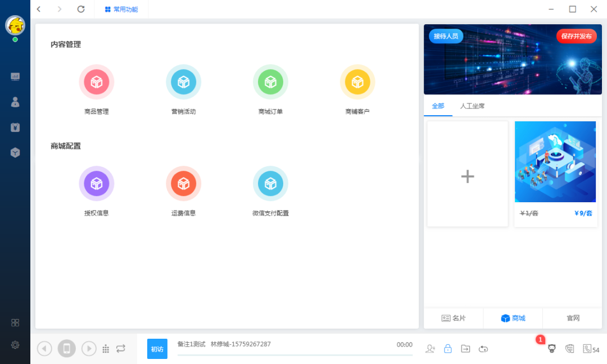Open 微信支付配置 WeChat pay config
This screenshot has height=364, width=607.
pyautogui.click(x=270, y=184)
